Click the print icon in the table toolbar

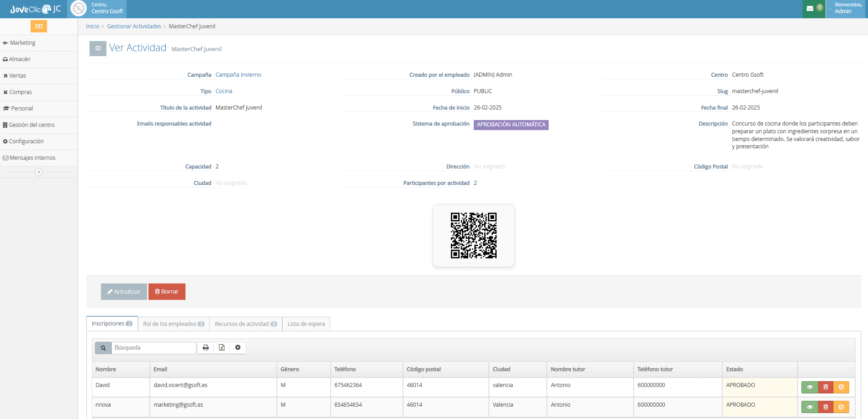(x=206, y=348)
